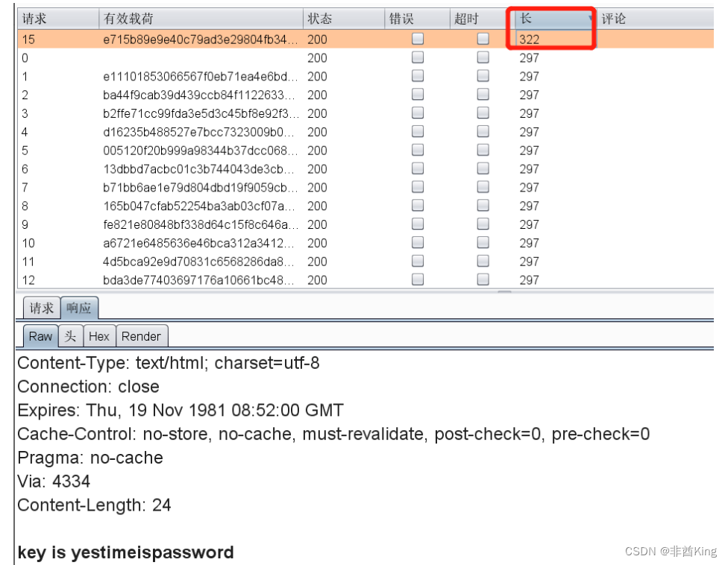Click the Pragma: no-cache line
Screen dimensions: 728x565
pos(90,458)
